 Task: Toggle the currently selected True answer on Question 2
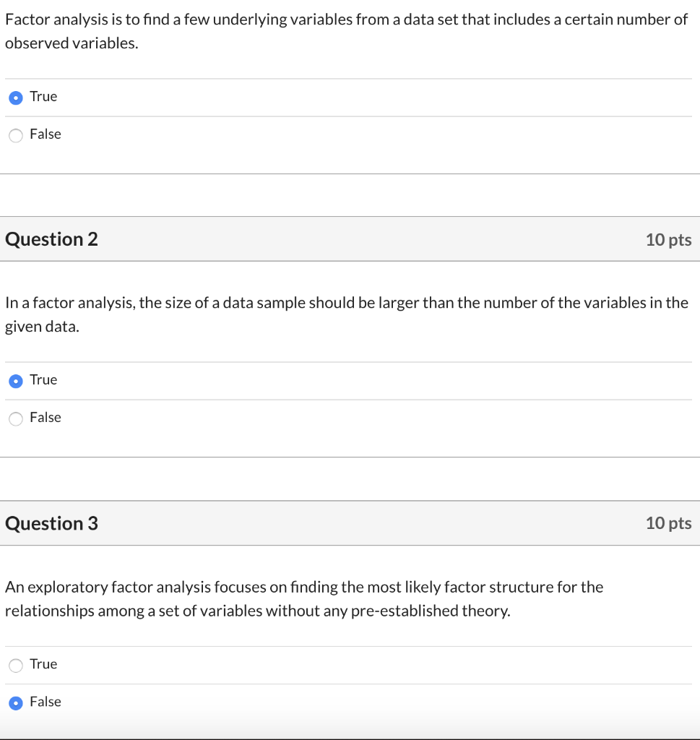pyautogui.click(x=15, y=380)
